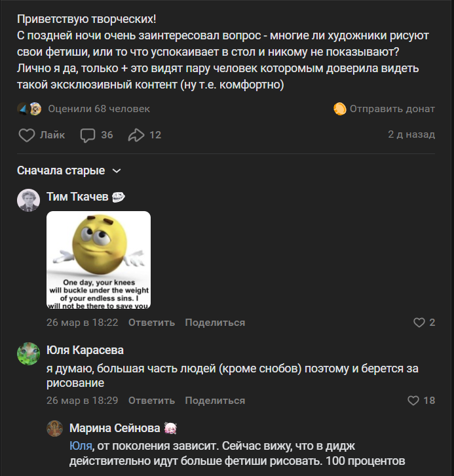
Task: Open post comments via speech bubble icon
Action: pos(88,135)
